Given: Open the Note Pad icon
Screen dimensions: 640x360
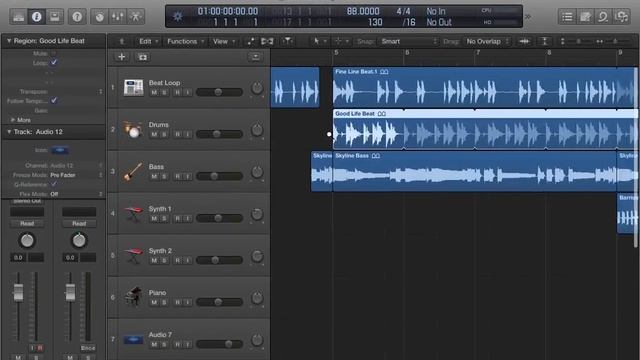Looking at the screenshot, I should (x=585, y=17).
